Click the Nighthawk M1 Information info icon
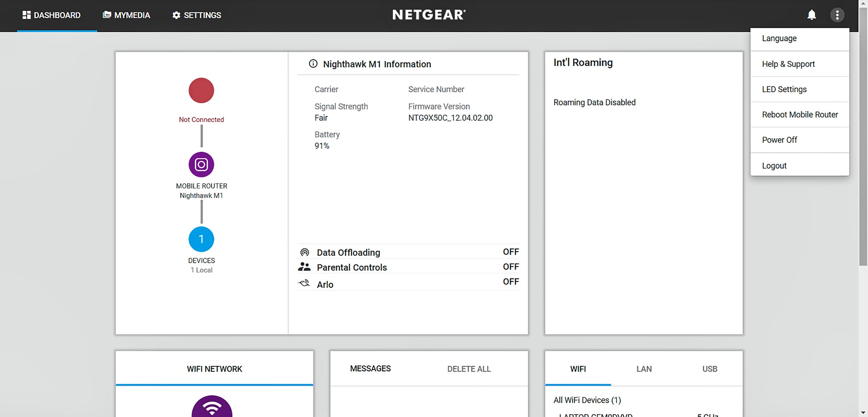The image size is (868, 417). pyautogui.click(x=313, y=64)
